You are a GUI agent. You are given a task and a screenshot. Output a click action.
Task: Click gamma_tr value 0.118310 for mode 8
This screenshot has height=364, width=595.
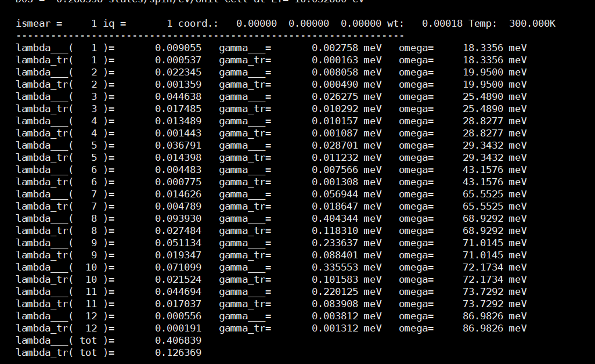pos(335,231)
